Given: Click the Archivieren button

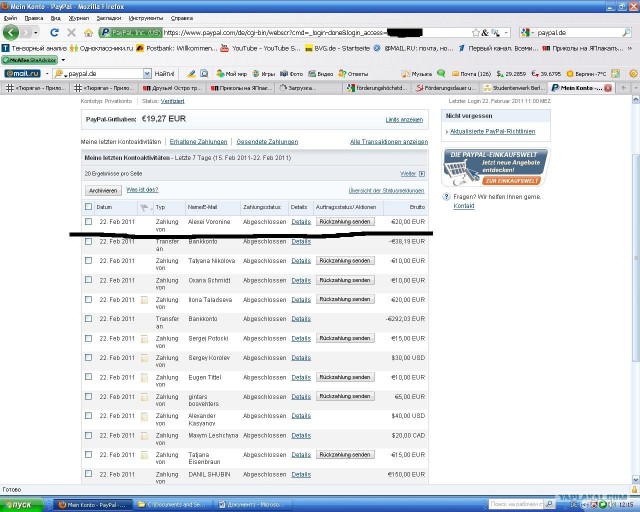Looking at the screenshot, I should click(x=103, y=191).
